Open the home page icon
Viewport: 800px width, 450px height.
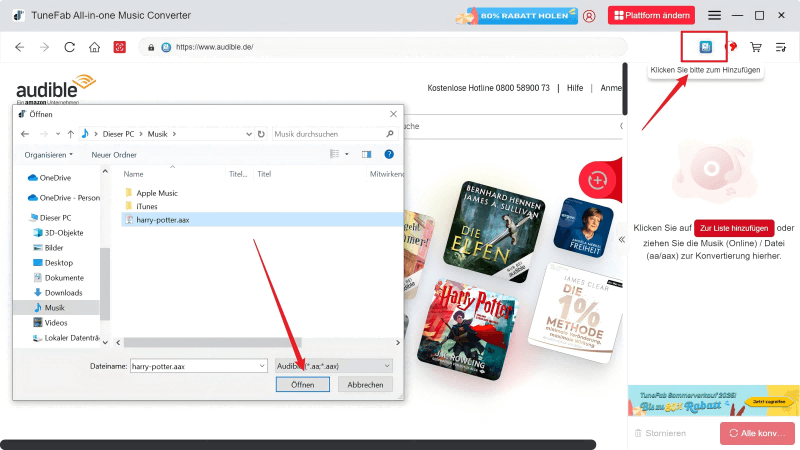pos(94,47)
